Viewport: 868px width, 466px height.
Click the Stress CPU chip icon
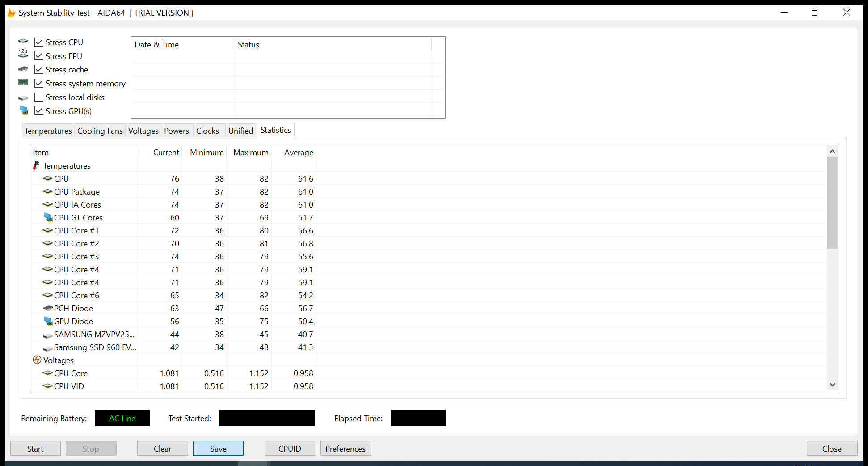click(x=23, y=42)
